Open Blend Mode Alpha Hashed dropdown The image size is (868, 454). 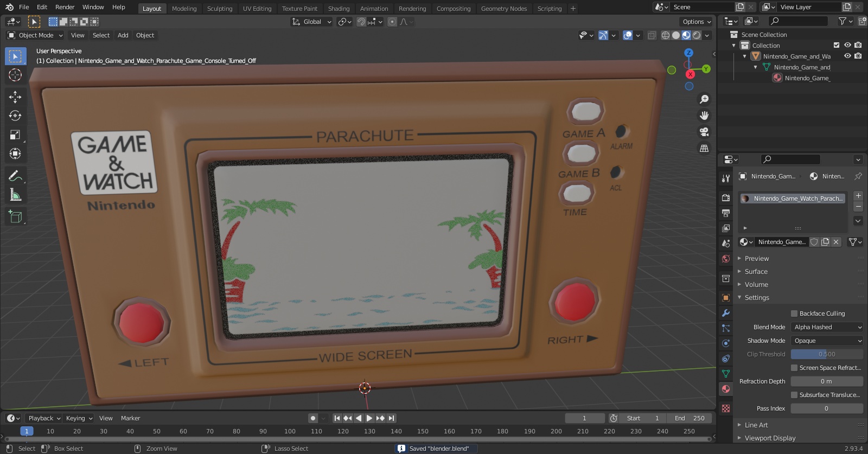(x=827, y=327)
